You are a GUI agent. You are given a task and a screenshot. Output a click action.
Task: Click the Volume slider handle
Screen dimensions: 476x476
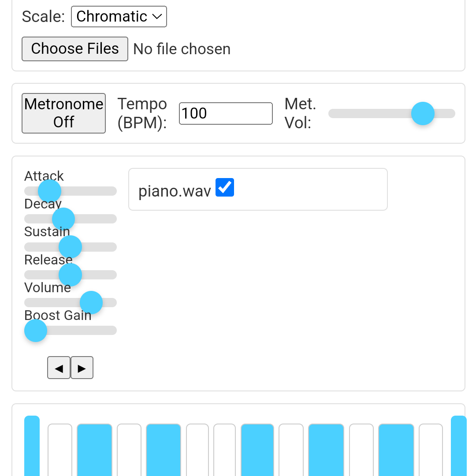click(x=91, y=303)
